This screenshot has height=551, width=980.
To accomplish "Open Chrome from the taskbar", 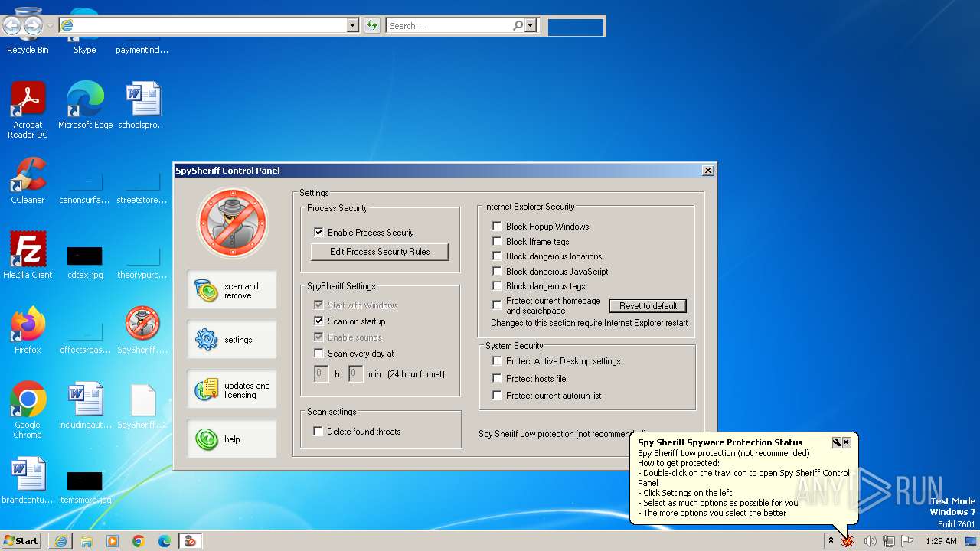I will point(139,541).
